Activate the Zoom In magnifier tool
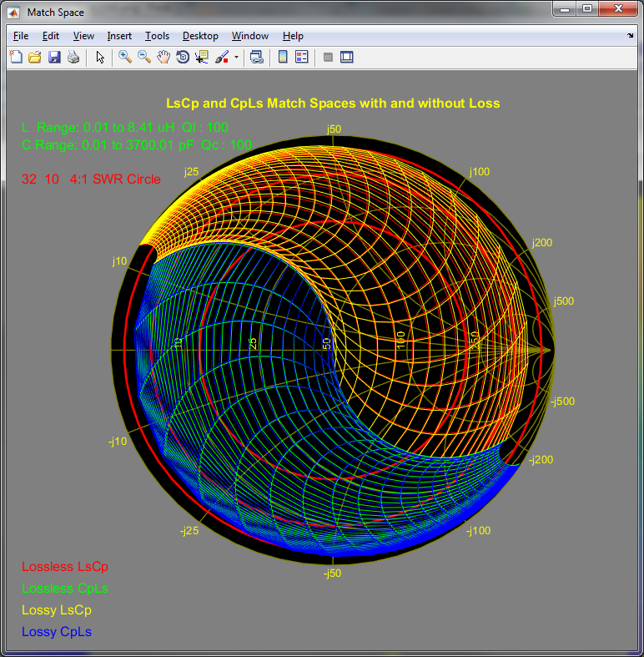This screenshot has height=657, width=644. click(x=125, y=57)
